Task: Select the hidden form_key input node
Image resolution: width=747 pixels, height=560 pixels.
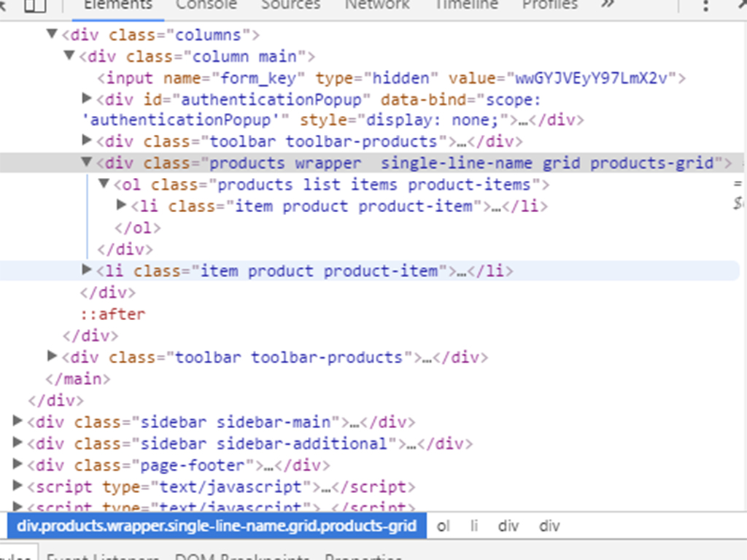Action: click(x=391, y=78)
